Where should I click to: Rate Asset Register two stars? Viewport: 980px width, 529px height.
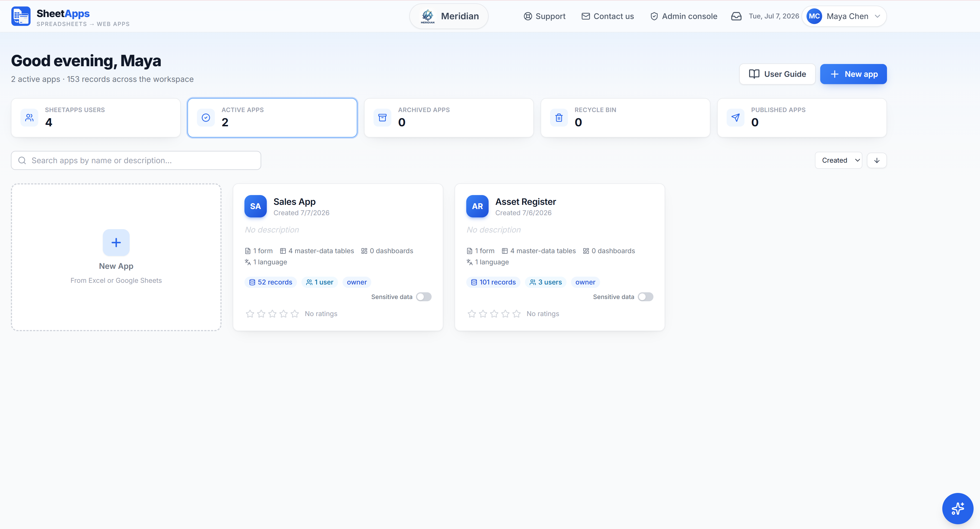pos(483,314)
